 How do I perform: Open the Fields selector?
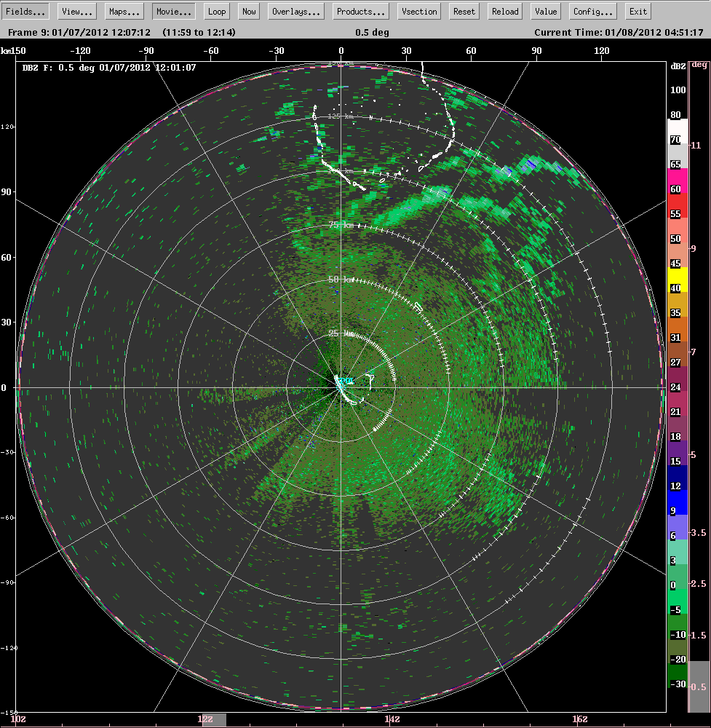(25, 11)
